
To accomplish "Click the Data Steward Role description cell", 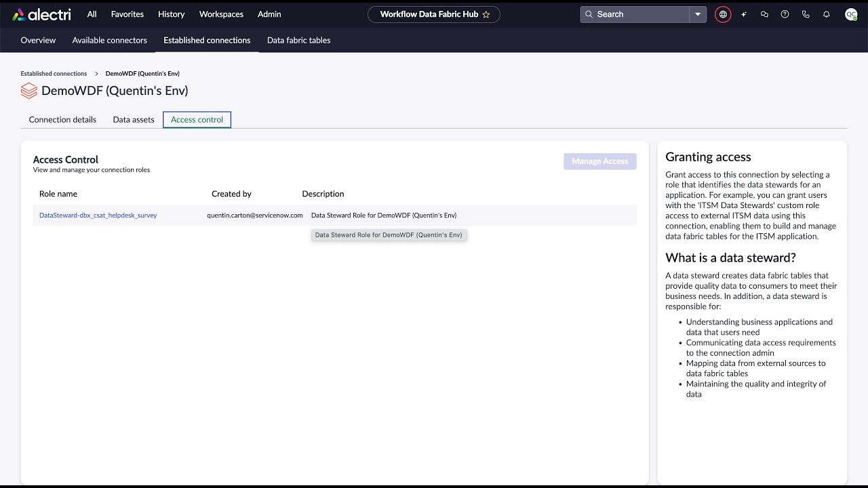I will click(384, 216).
